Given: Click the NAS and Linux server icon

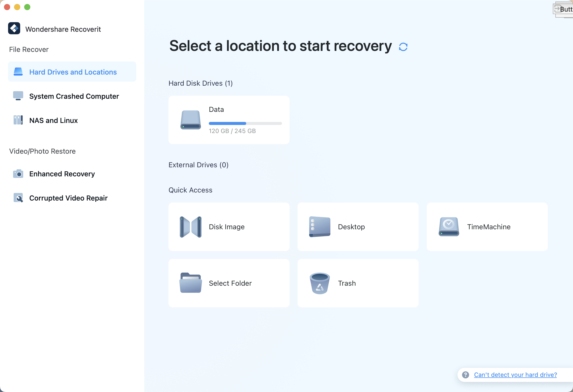Looking at the screenshot, I should pyautogui.click(x=18, y=120).
